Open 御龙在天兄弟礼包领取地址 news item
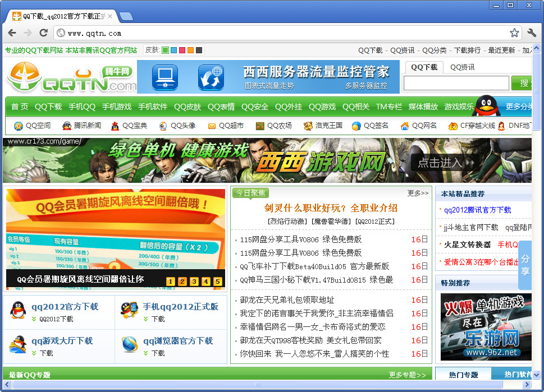 (x=287, y=300)
